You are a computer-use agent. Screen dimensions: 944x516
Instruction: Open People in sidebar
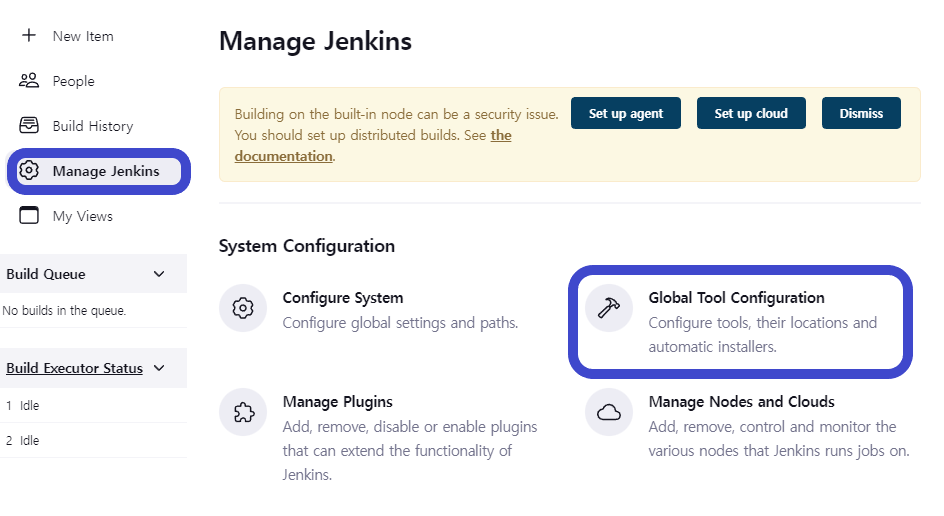(x=73, y=81)
